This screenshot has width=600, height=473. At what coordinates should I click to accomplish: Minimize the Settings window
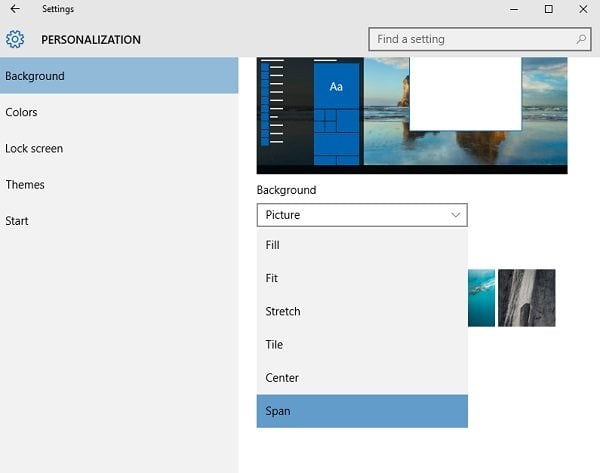[x=514, y=9]
